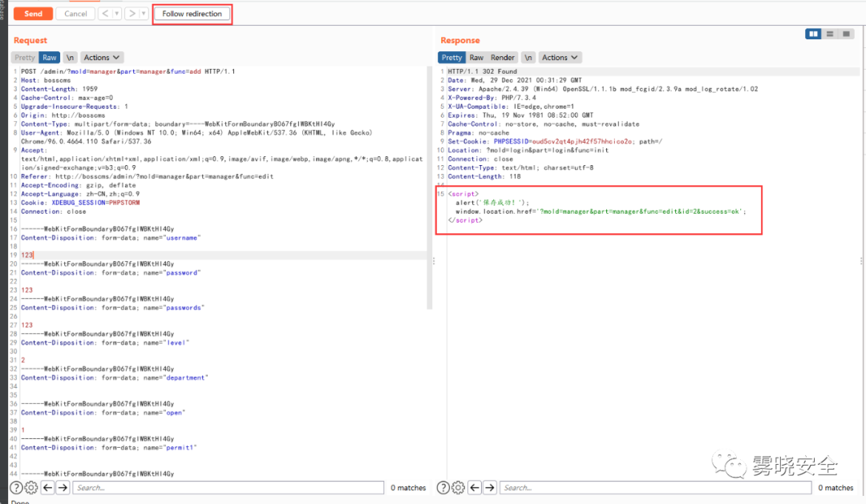Click the Set-Cookie PHPSESSID line

click(555, 141)
